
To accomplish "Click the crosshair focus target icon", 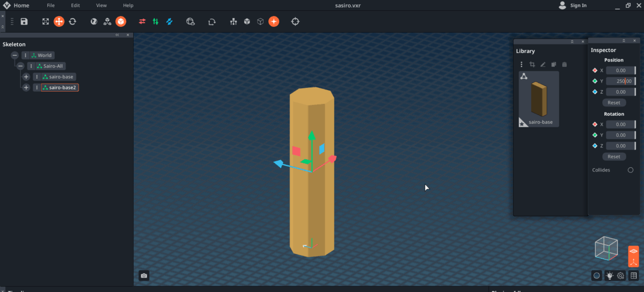I will 295,21.
